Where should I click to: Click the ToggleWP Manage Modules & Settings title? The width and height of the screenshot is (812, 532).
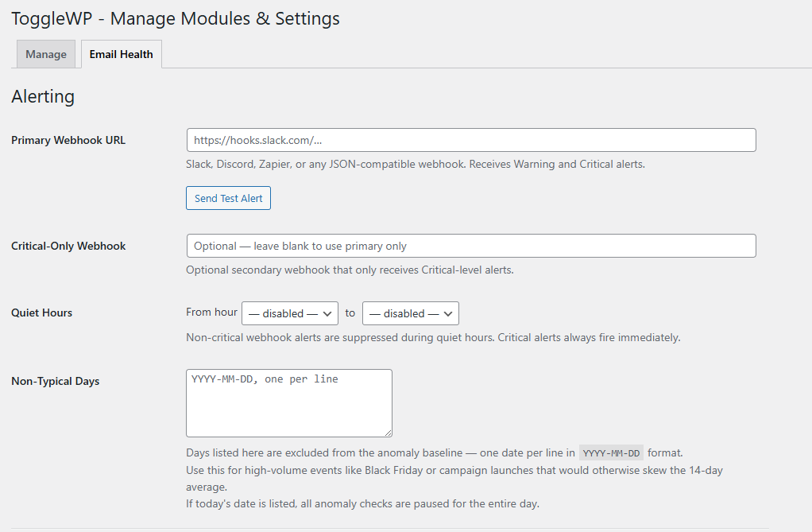coord(176,18)
